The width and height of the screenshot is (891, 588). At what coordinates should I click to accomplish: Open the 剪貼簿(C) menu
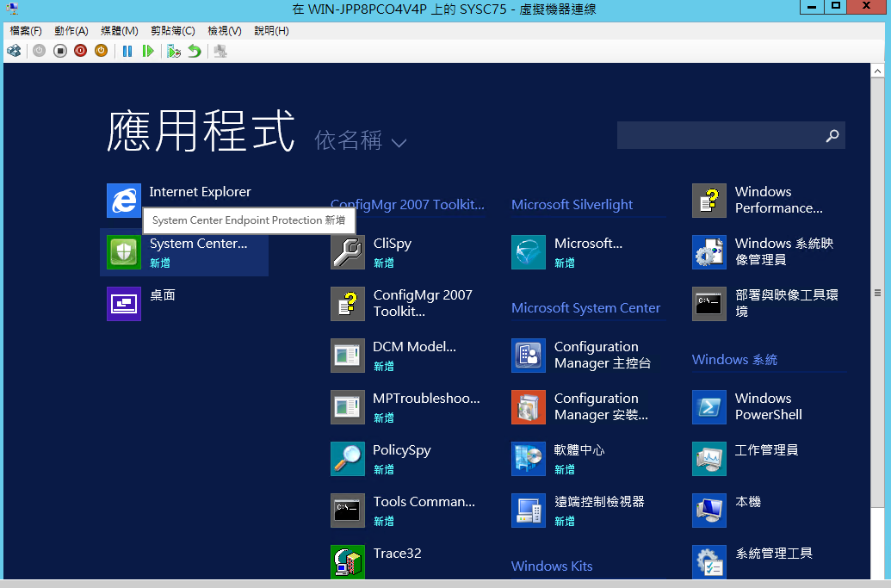pos(173,31)
